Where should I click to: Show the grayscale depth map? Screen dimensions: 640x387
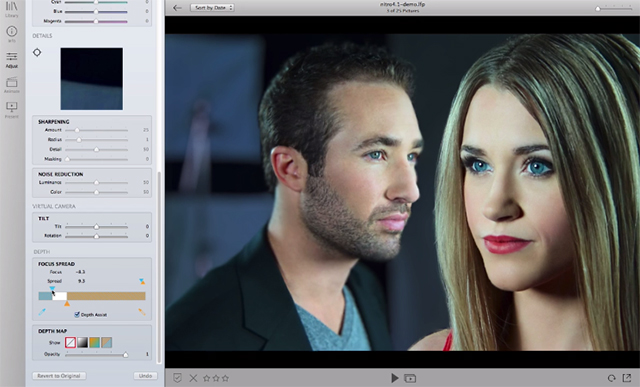[82, 343]
